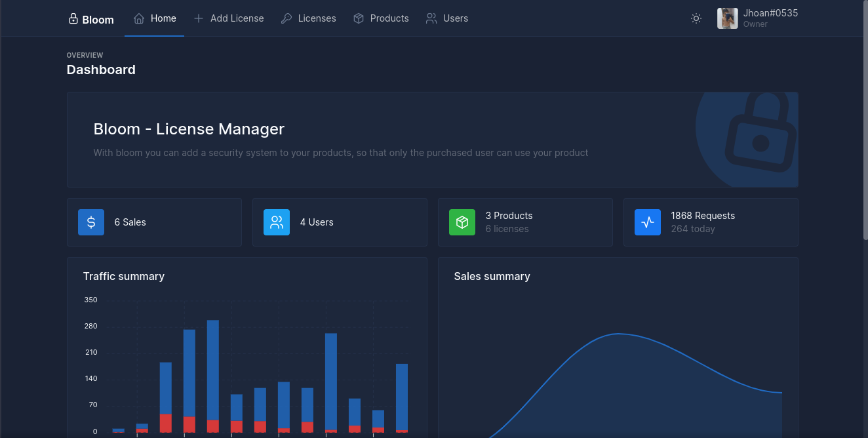Click the Sales summary heading

click(492, 276)
